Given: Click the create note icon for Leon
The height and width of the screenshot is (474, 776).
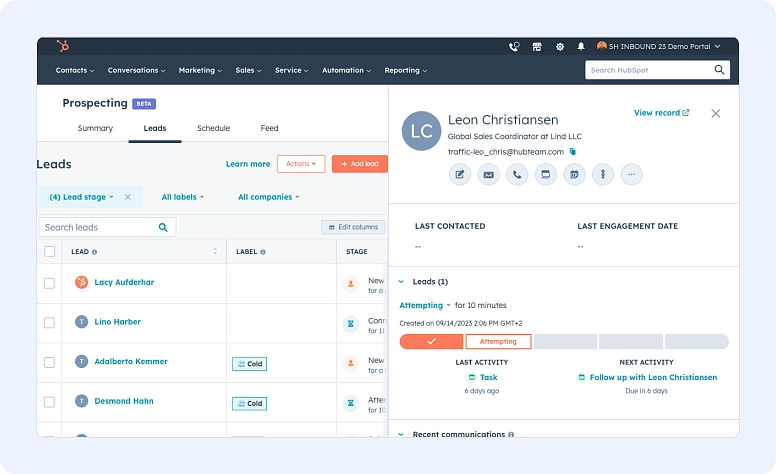Looking at the screenshot, I should point(460,175).
